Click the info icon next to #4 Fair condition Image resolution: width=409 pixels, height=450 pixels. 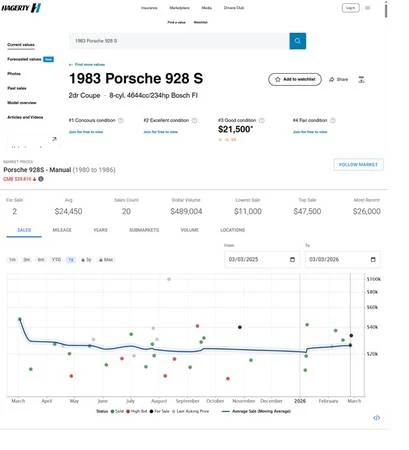pyautogui.click(x=332, y=120)
